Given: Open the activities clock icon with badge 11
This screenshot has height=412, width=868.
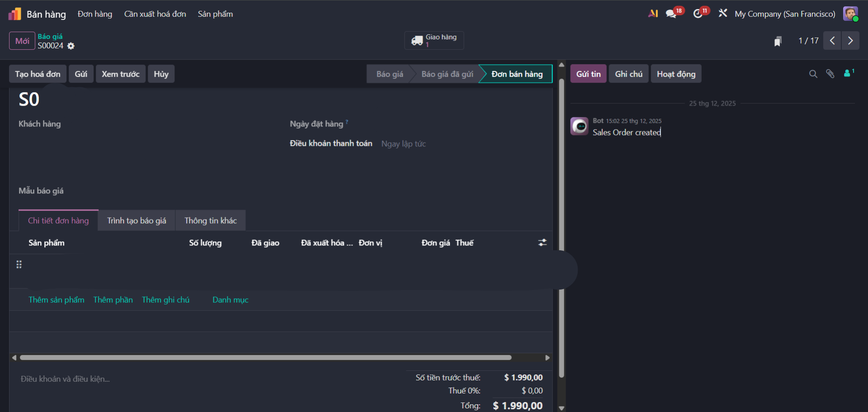Looking at the screenshot, I should click(x=698, y=14).
